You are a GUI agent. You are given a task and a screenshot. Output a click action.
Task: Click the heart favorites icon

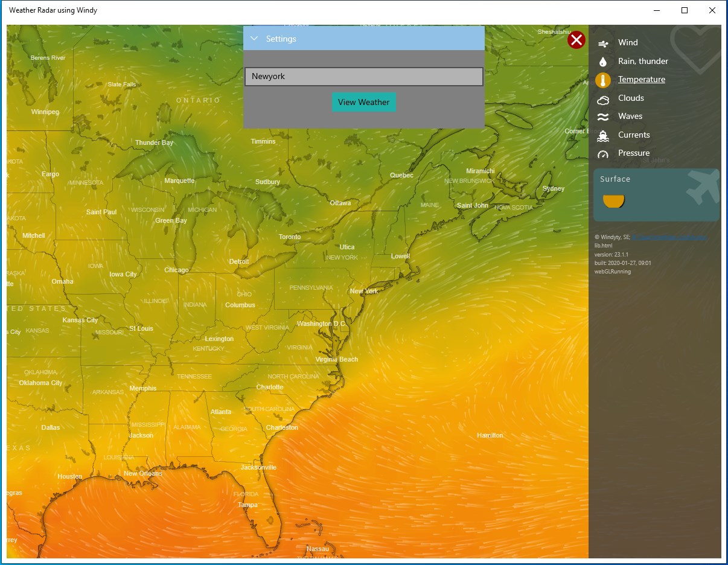pos(695,48)
